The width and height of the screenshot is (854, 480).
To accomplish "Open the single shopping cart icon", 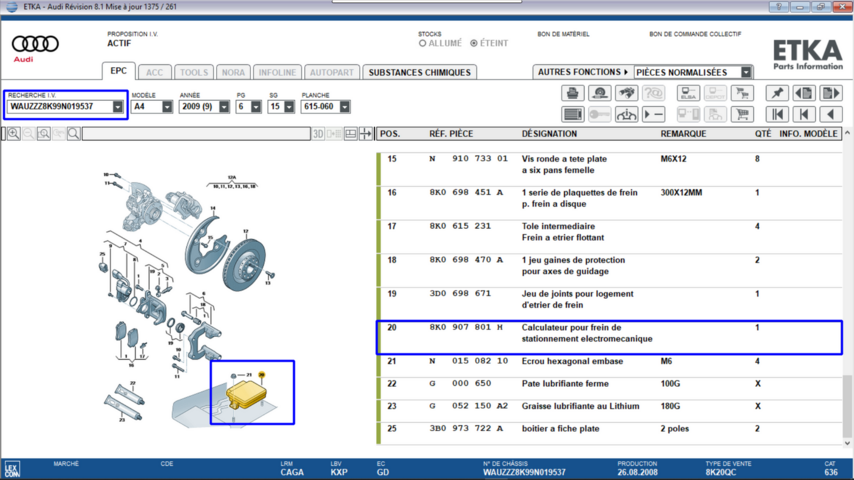I will click(742, 114).
